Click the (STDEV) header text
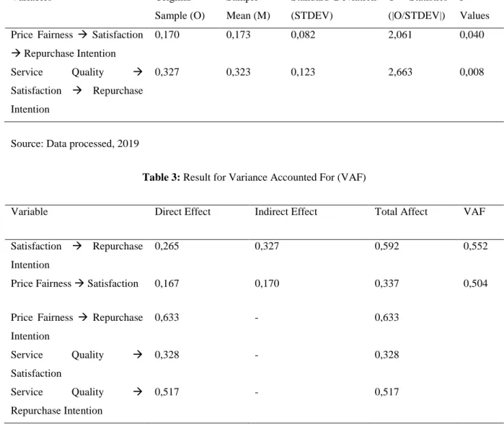This screenshot has width=504, height=439. point(311,16)
